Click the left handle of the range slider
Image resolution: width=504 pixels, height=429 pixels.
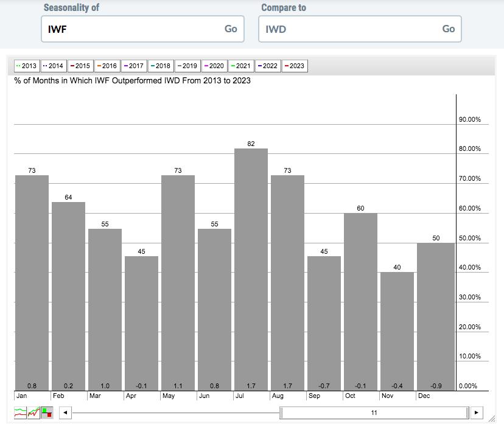[281, 413]
